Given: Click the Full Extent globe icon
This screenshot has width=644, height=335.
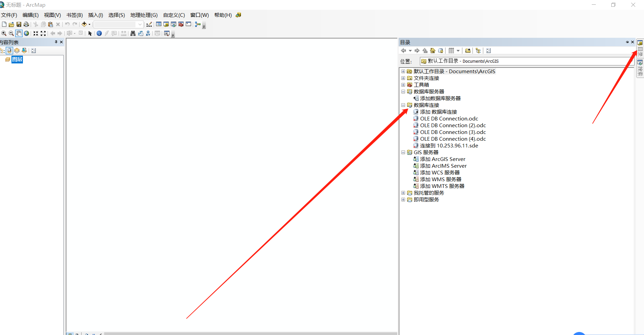Looking at the screenshot, I should (x=26, y=33).
